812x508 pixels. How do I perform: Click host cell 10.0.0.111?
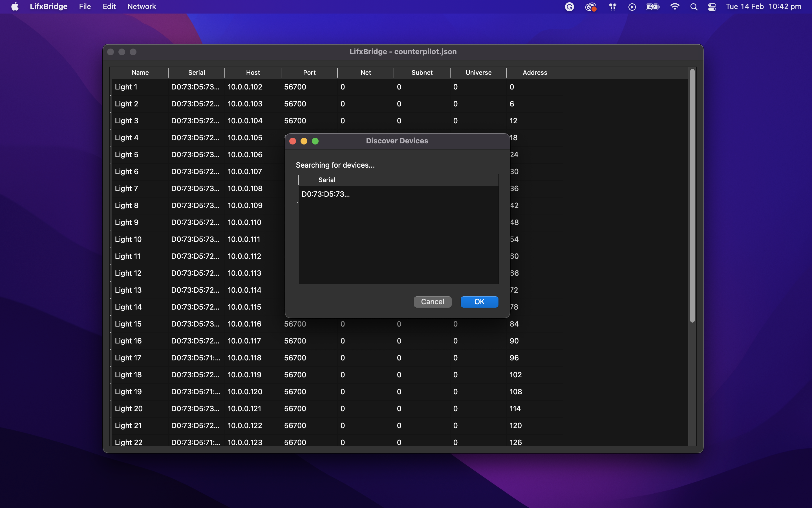[x=253, y=239]
